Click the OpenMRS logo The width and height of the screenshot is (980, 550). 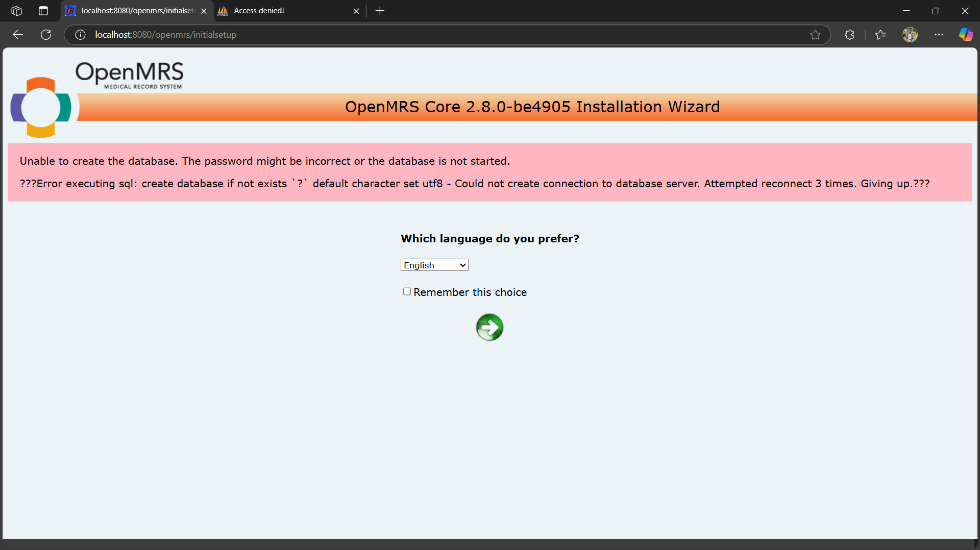click(x=97, y=99)
